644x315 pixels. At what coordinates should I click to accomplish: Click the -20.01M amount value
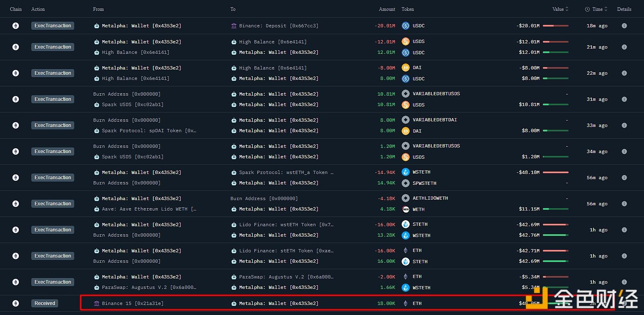point(385,26)
